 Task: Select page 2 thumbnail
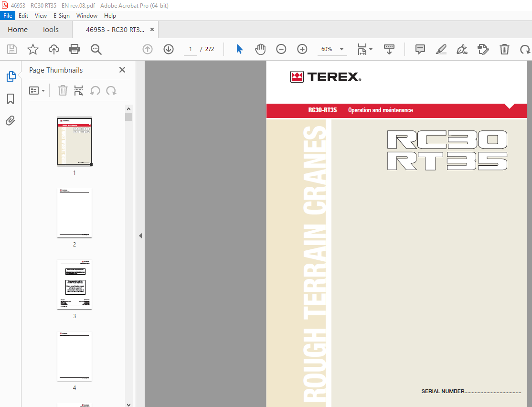pyautogui.click(x=74, y=213)
